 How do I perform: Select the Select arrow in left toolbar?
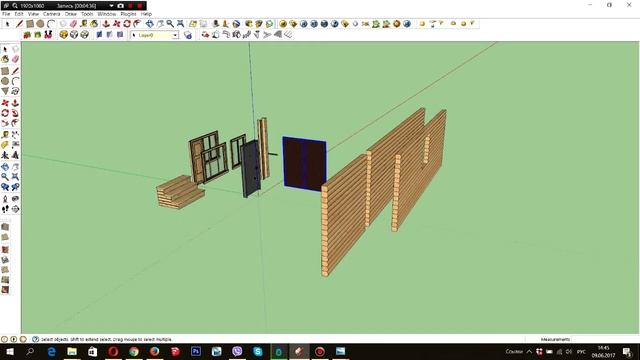point(5,49)
